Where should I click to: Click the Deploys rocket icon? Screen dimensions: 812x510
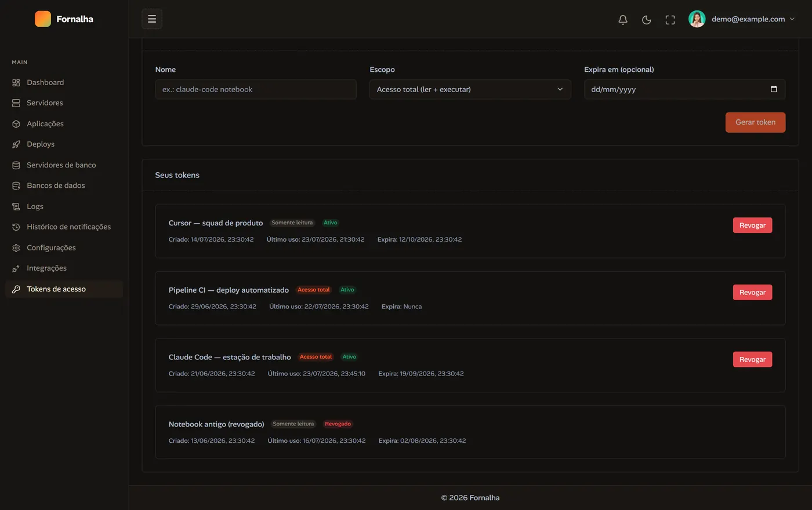tap(16, 144)
